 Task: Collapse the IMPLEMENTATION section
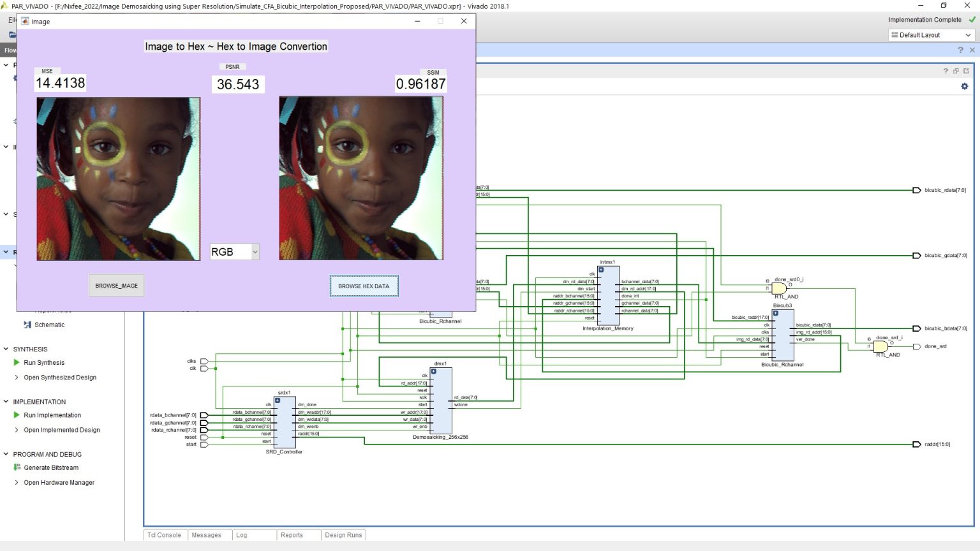pyautogui.click(x=6, y=402)
